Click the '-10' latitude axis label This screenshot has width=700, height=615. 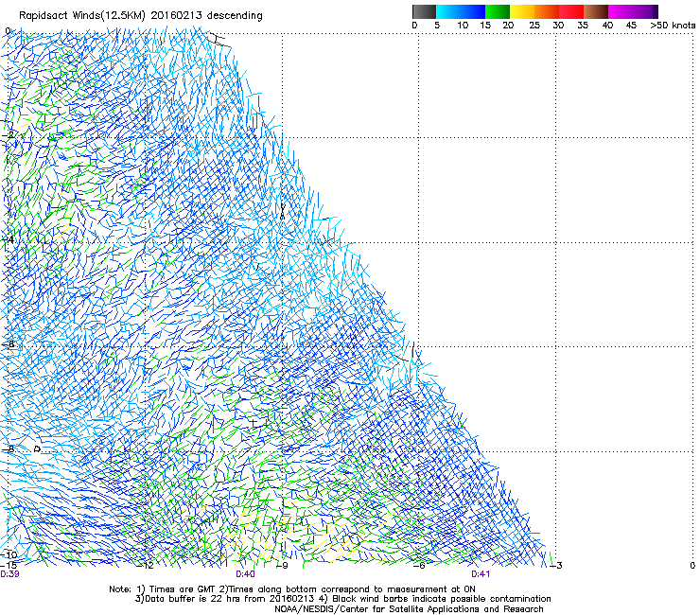click(8, 554)
